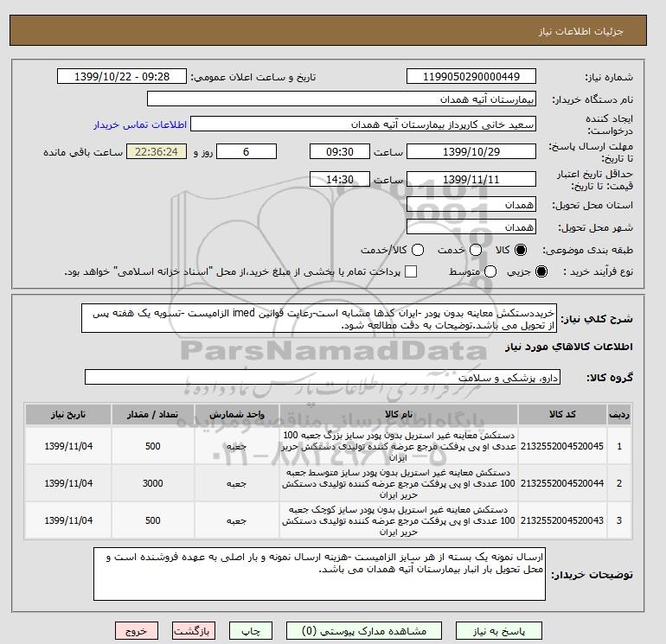Click the goods group field

pyautogui.click(x=323, y=378)
